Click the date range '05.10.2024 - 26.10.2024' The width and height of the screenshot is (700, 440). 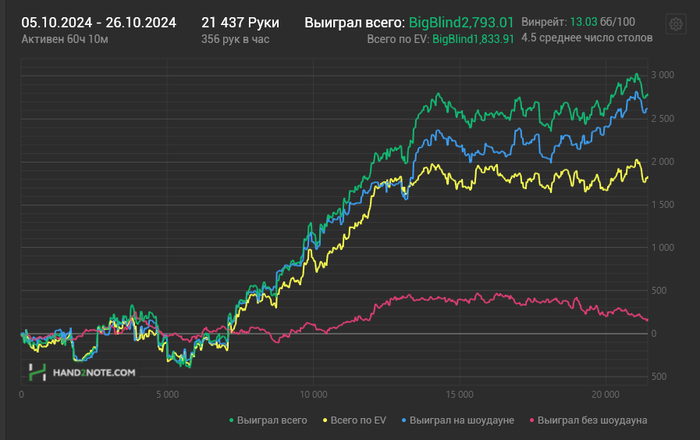pos(99,23)
